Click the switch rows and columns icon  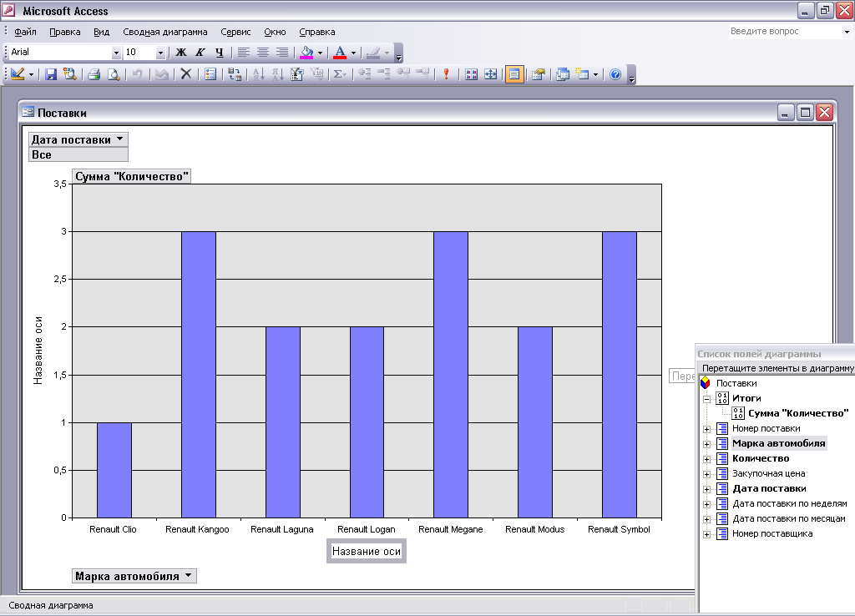tap(235, 74)
